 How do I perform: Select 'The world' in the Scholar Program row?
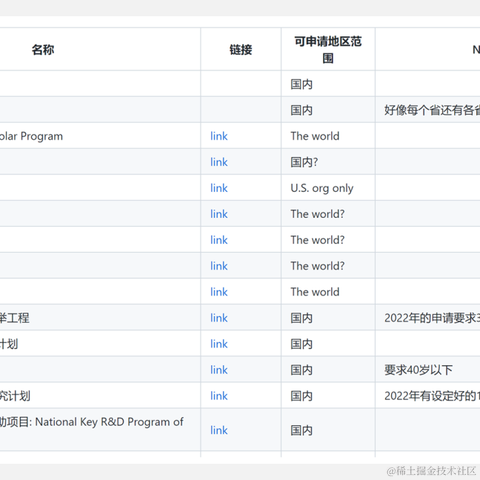tap(315, 136)
